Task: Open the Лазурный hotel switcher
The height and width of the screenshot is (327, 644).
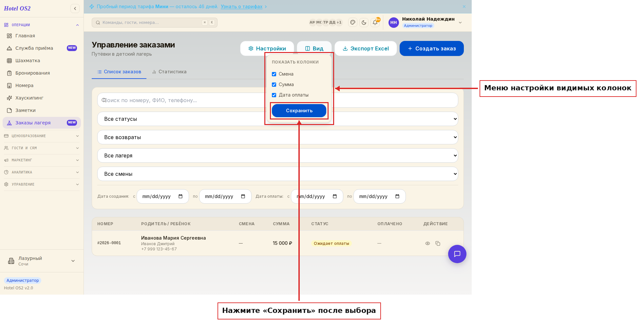Action: tap(42, 261)
